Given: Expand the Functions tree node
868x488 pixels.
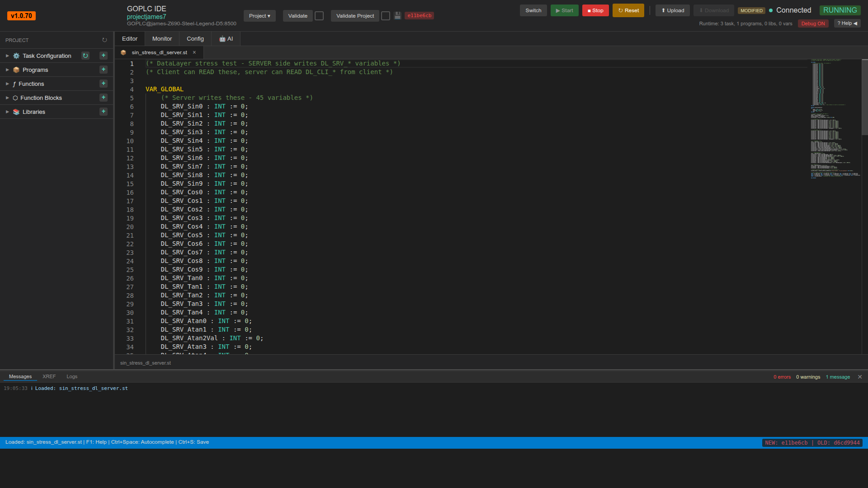Looking at the screenshot, I should (x=7, y=84).
